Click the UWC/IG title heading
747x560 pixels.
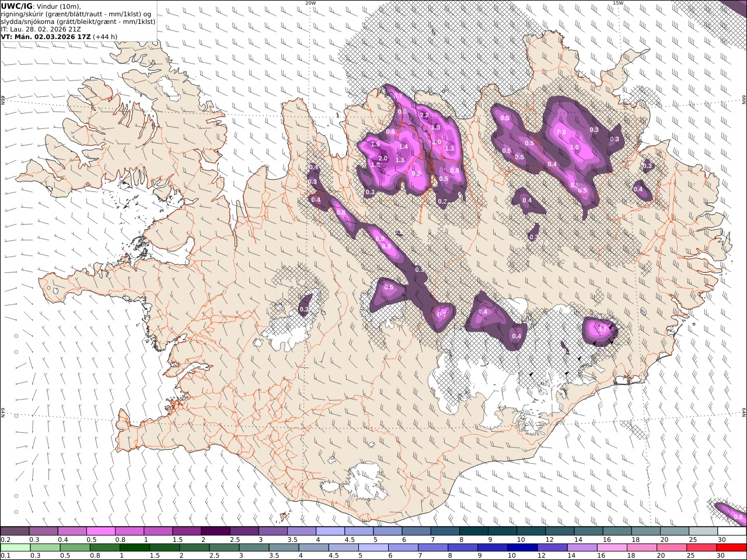[16, 6]
